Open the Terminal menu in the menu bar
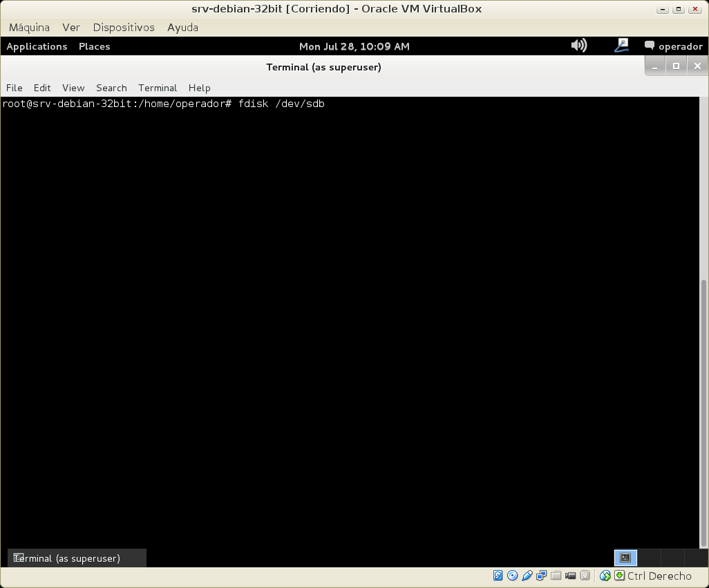Screen dimensions: 709x588 click(157, 88)
